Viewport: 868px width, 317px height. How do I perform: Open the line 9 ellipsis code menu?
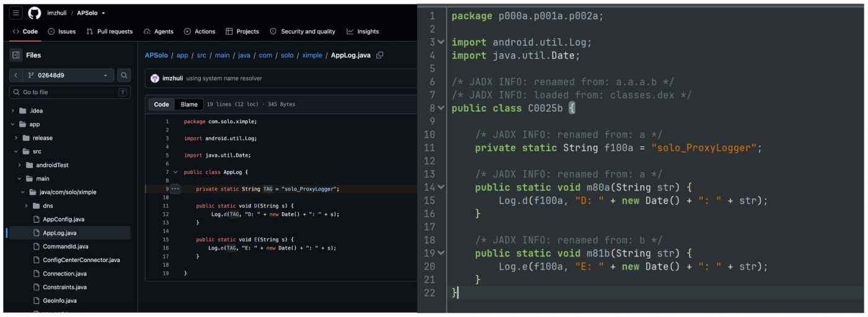pyautogui.click(x=175, y=189)
